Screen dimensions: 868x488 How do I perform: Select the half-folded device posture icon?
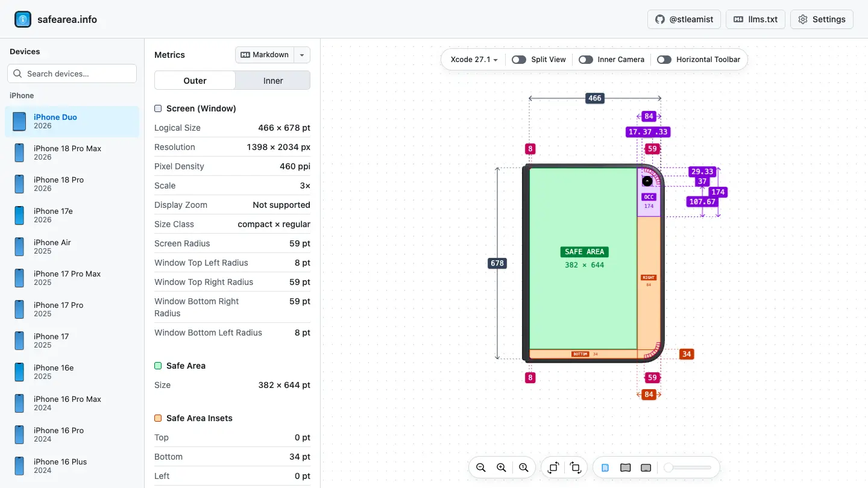[626, 468]
